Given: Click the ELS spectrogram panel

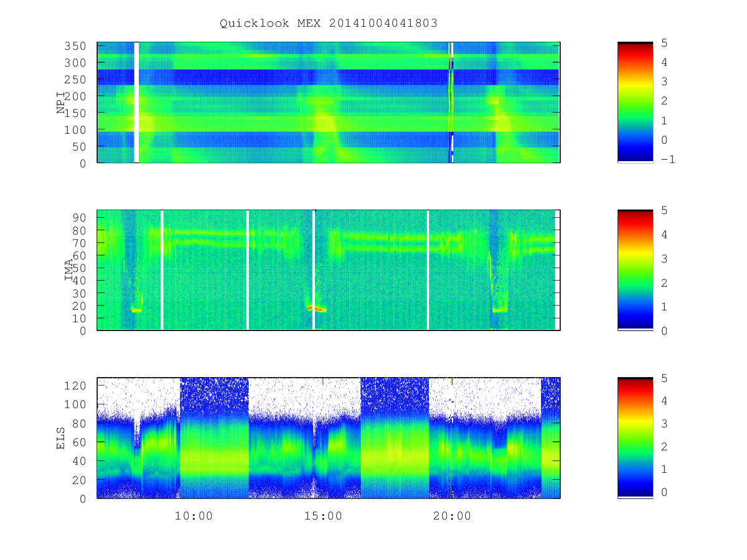Looking at the screenshot, I should pyautogui.click(x=329, y=437).
